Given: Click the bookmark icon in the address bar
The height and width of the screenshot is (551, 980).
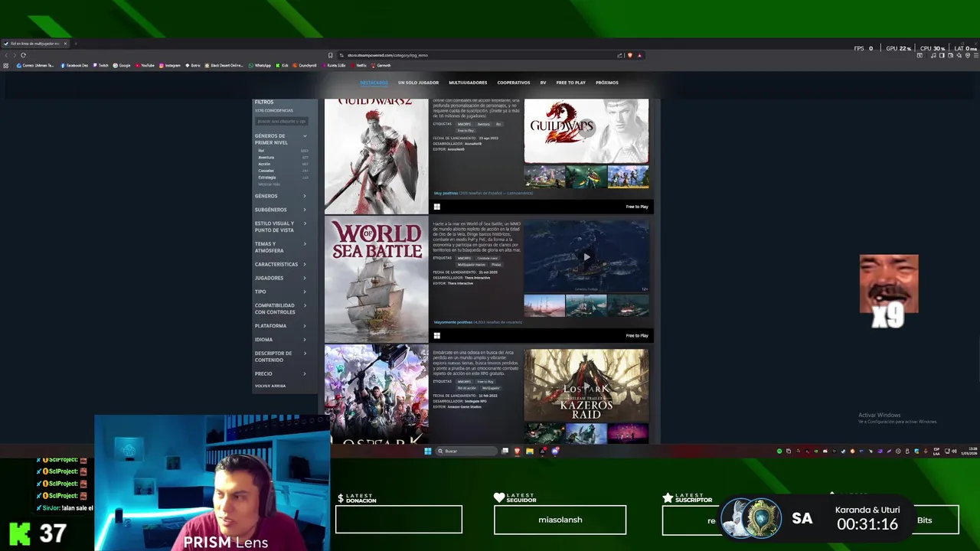Looking at the screenshot, I should 330,55.
